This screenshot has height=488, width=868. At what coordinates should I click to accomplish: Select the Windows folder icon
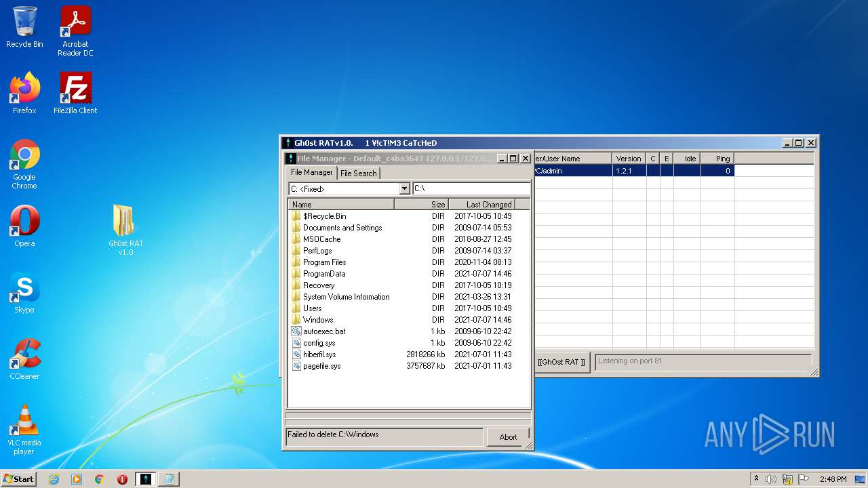[296, 320]
